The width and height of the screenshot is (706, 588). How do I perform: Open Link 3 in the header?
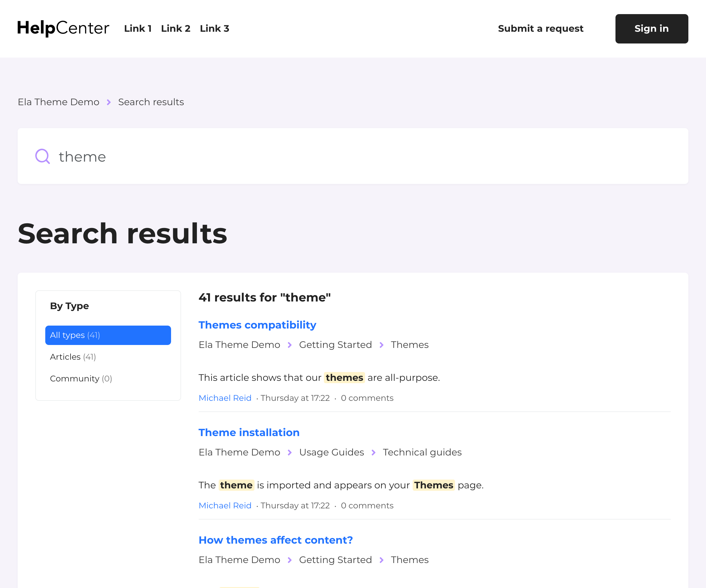(x=215, y=29)
